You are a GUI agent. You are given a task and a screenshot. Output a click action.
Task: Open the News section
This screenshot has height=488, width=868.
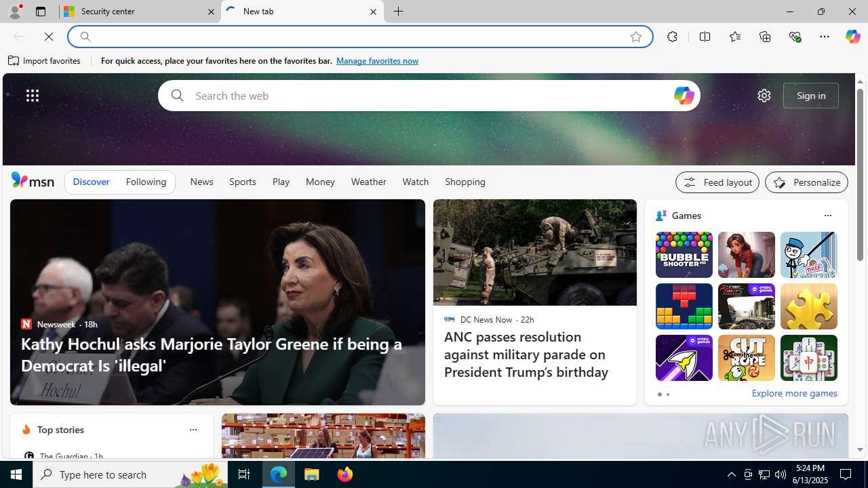tap(201, 182)
